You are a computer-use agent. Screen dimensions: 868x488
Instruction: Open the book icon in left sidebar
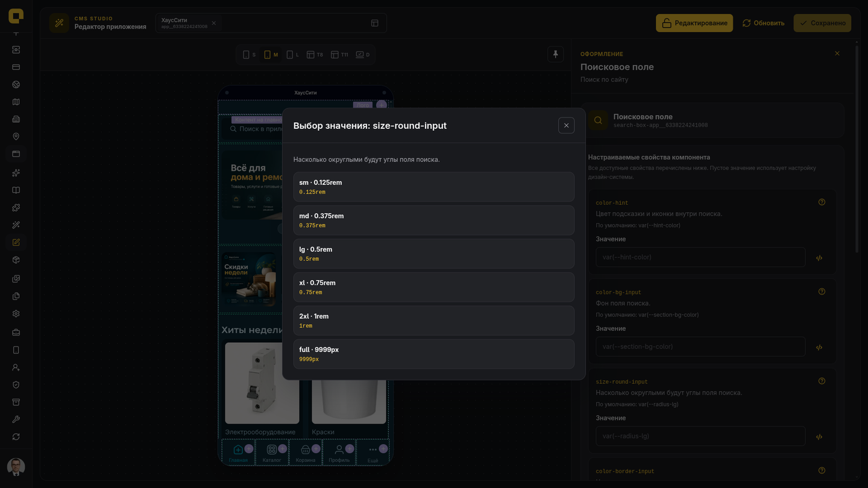pyautogui.click(x=16, y=190)
